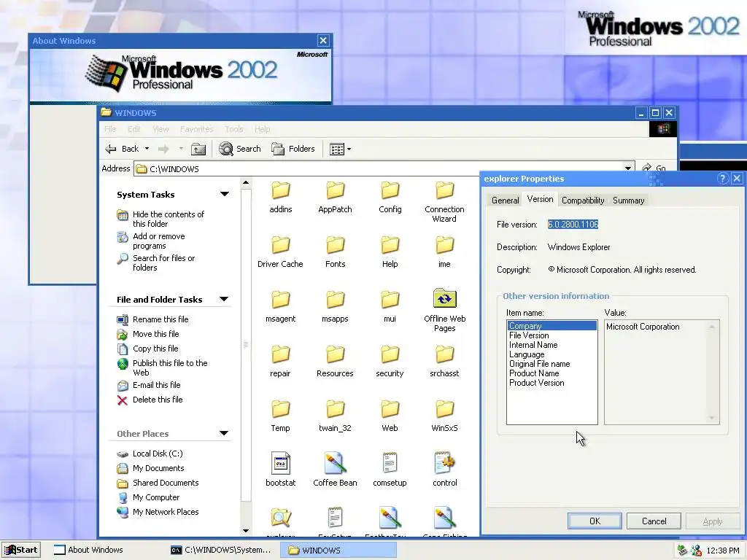Click the Up folder toolbar icon
This screenshot has height=560, width=747.
(x=198, y=149)
